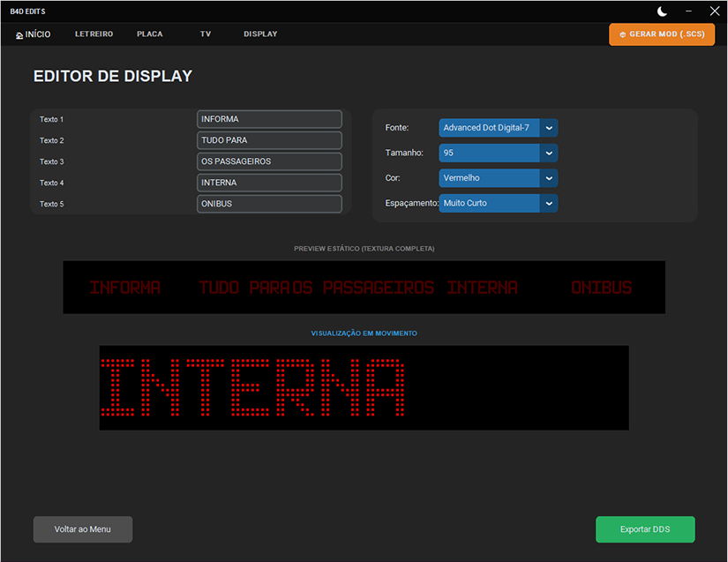Viewport: 728px width, 562px height.
Task: Click the moving INTERNA display preview
Action: pos(364,387)
